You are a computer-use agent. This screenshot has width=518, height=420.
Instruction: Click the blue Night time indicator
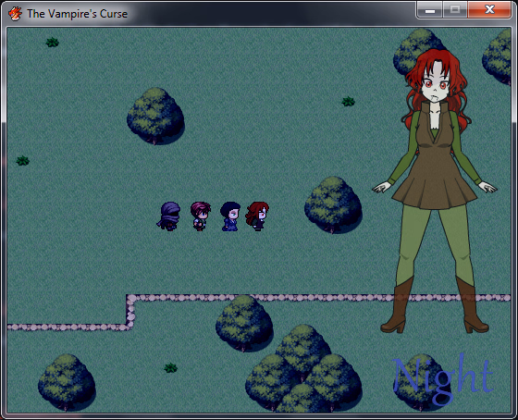click(443, 378)
